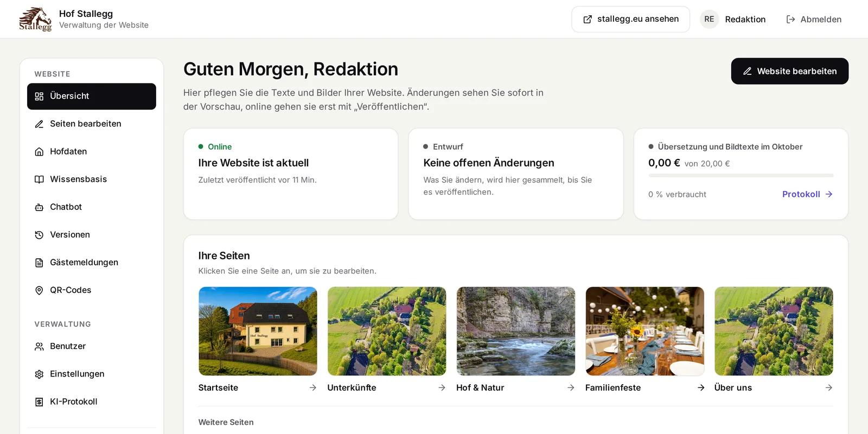Click the stallegg.eu ansehen button
The height and width of the screenshot is (434, 868).
pos(630,19)
